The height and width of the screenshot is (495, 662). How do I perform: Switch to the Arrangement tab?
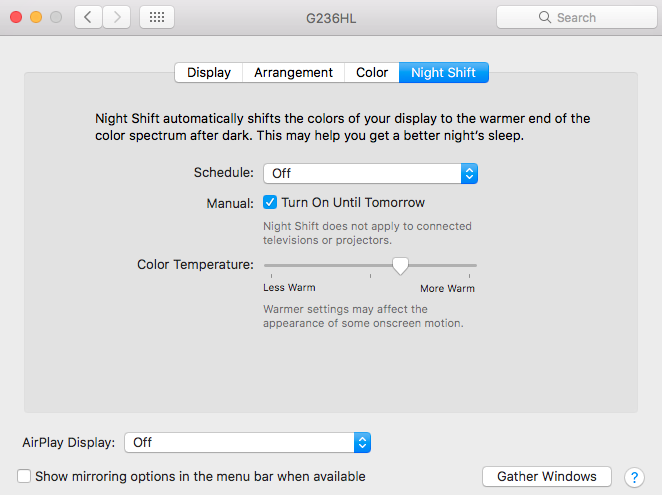coord(293,72)
